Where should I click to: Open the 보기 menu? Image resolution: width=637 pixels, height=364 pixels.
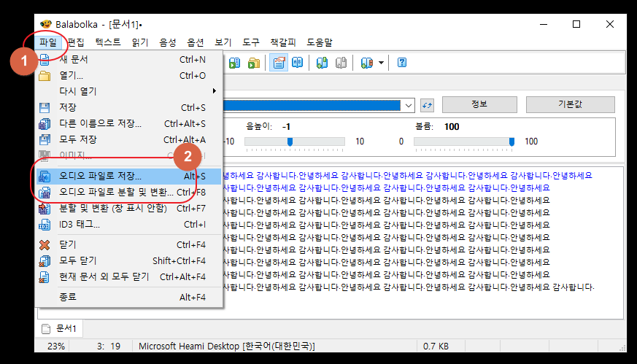pyautogui.click(x=223, y=42)
